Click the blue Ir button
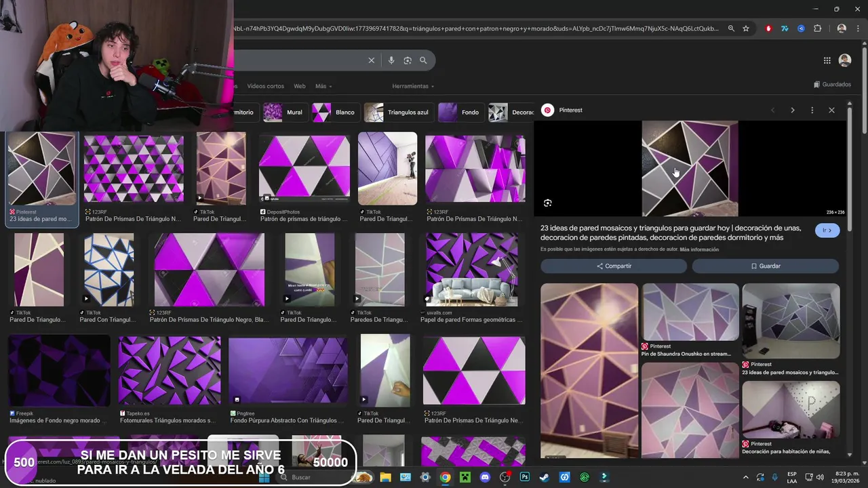Viewport: 868px width, 488px height. tap(827, 230)
